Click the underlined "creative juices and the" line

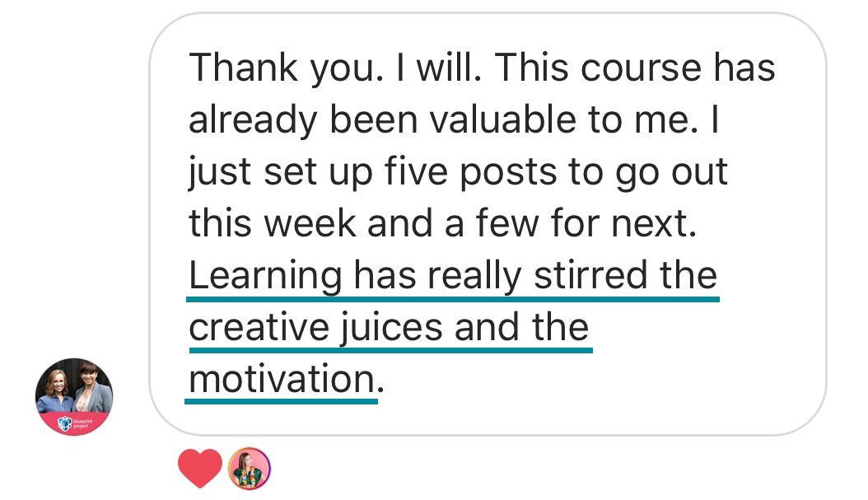[x=389, y=328]
